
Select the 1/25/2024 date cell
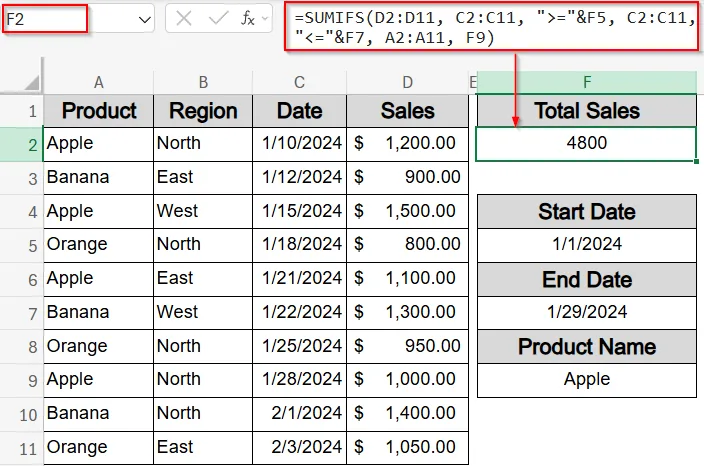(x=299, y=347)
